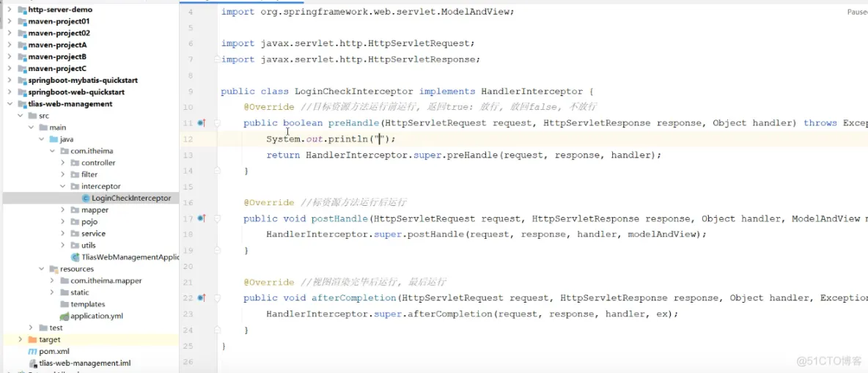This screenshot has width=868, height=373.
Task: Expand the http-server-demo module
Action: pyautogui.click(x=10, y=10)
